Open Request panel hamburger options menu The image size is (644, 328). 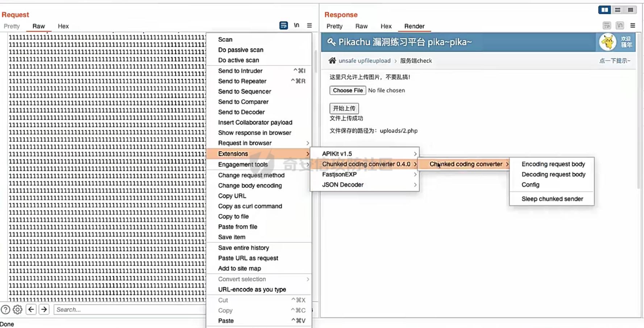pyautogui.click(x=309, y=25)
